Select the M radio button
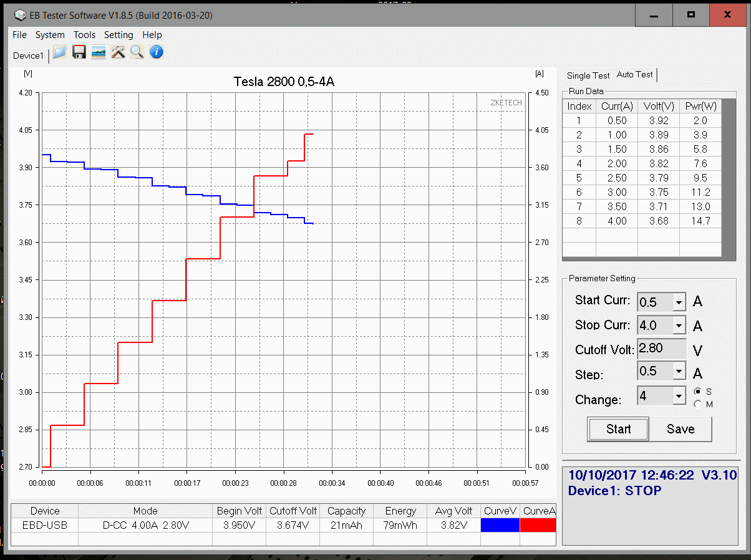The height and width of the screenshot is (560, 751). click(697, 404)
